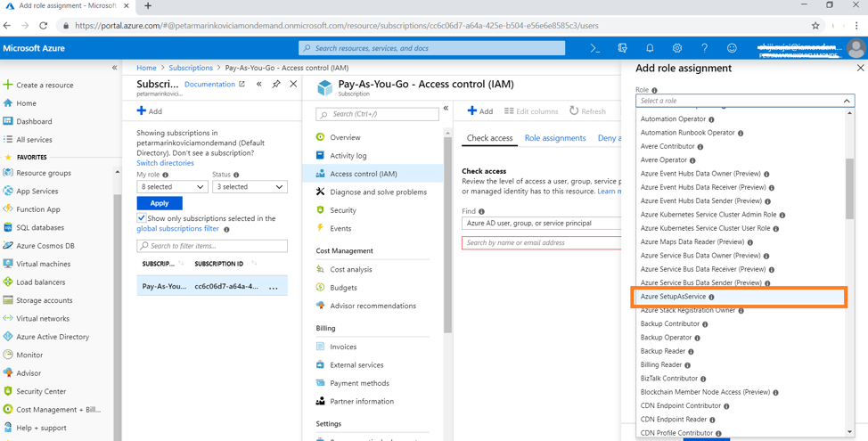The width and height of the screenshot is (868, 441).
Task: Click the help question mark icon
Action: [704, 48]
